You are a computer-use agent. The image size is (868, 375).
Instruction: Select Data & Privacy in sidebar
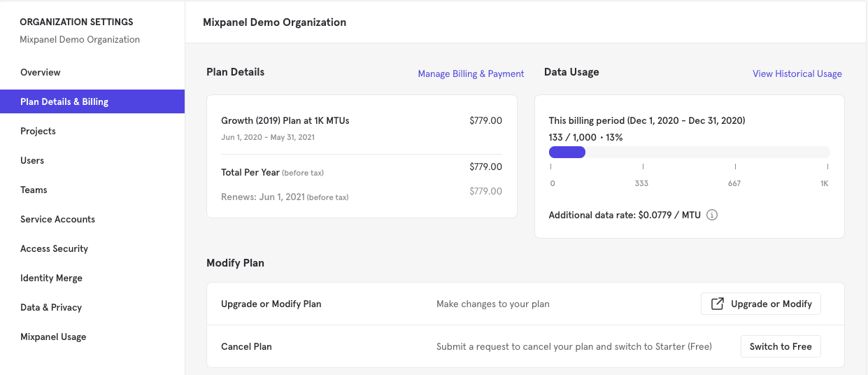(51, 308)
